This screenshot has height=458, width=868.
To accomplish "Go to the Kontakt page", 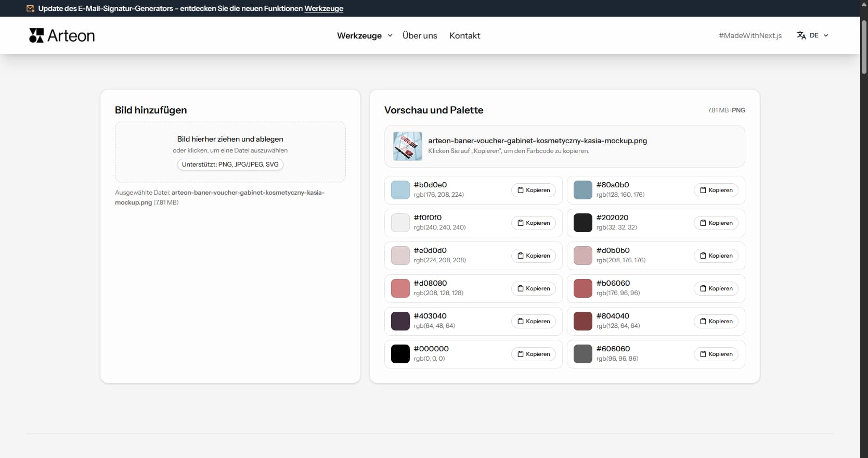I will coord(464,35).
